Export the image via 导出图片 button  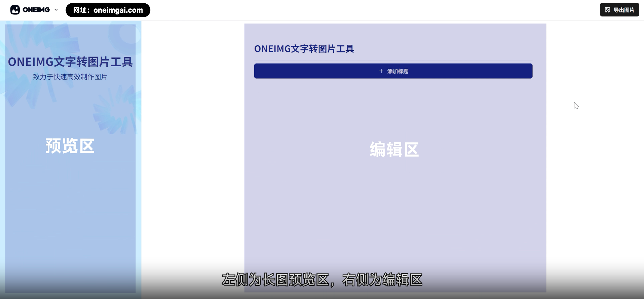tap(619, 10)
